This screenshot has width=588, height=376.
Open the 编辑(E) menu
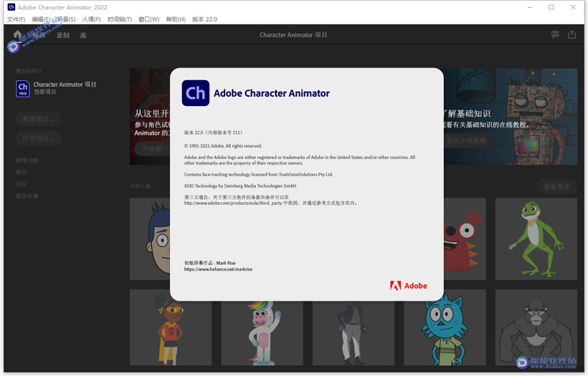41,19
